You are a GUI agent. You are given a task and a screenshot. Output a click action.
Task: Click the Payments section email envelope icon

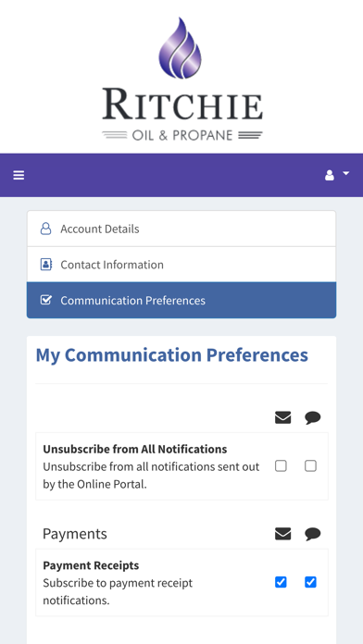pyautogui.click(x=282, y=534)
